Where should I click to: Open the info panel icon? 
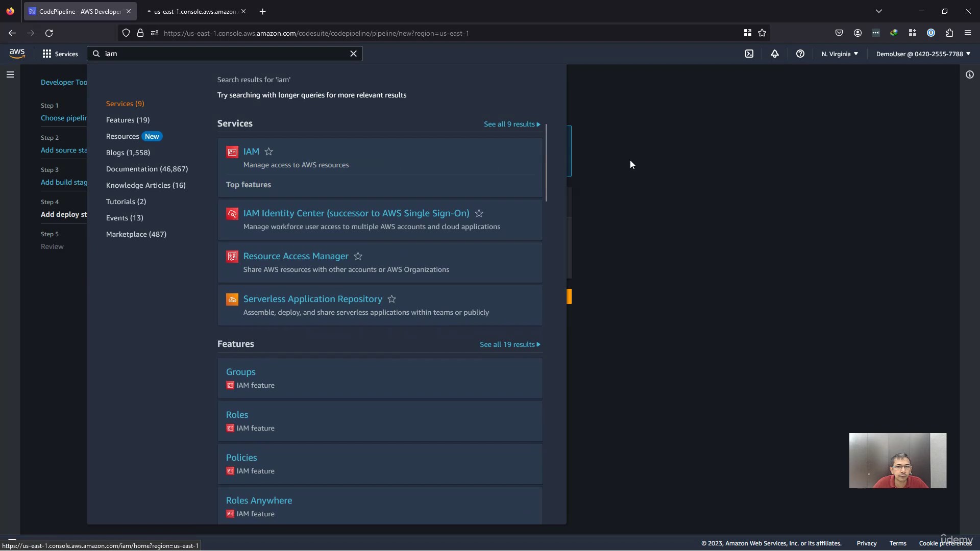tap(970, 74)
